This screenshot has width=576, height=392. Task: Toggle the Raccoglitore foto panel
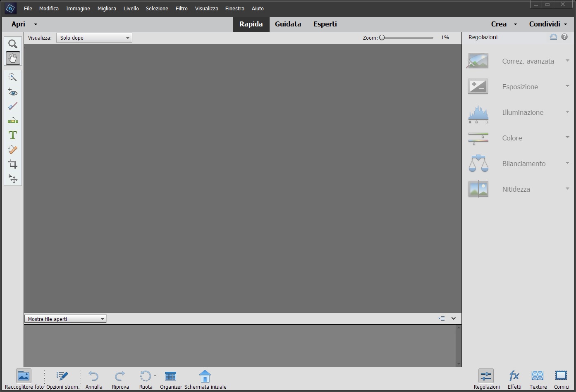(x=24, y=379)
